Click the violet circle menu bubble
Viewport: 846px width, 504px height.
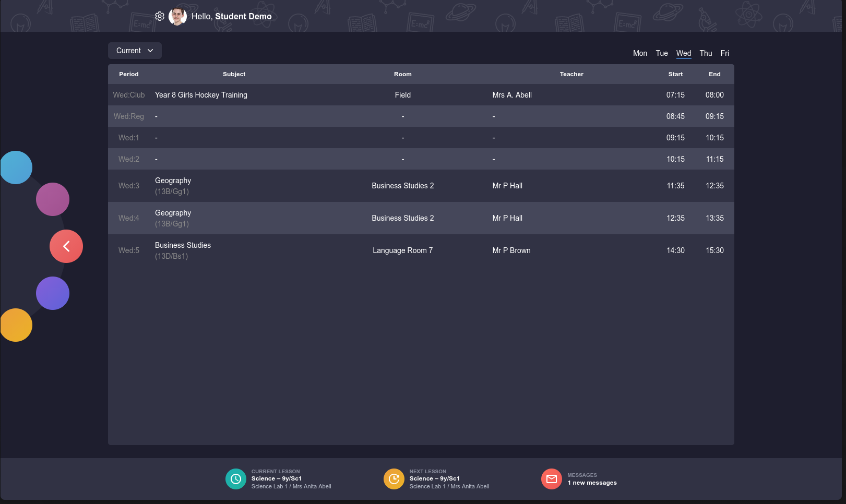coord(53,293)
